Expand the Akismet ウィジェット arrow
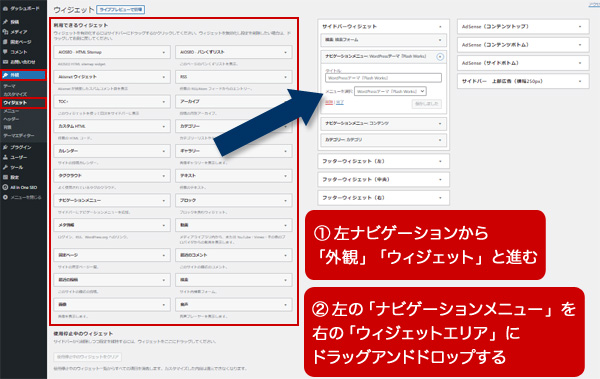 (164, 77)
